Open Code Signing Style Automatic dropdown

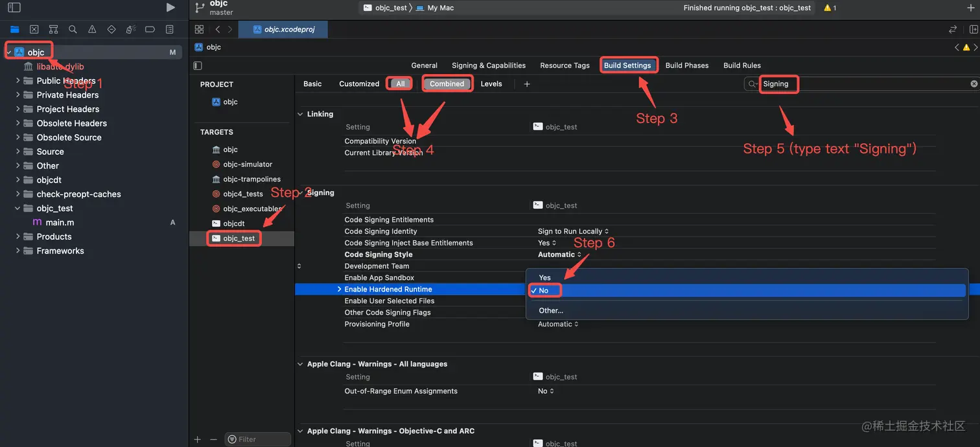pyautogui.click(x=559, y=255)
